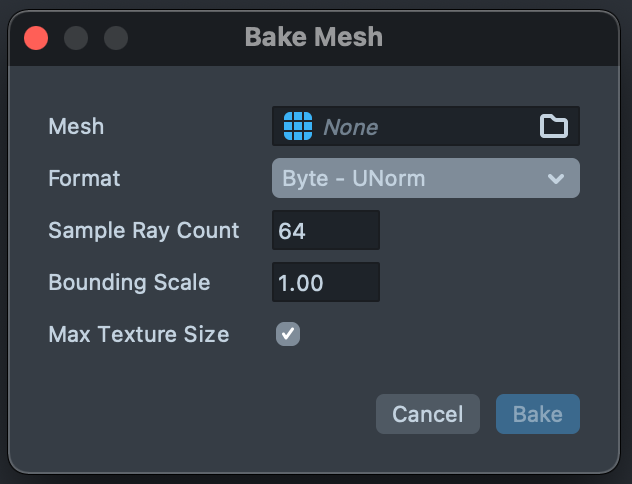Close the Bake Mesh dialog with red button
The image size is (632, 484).
point(36,38)
